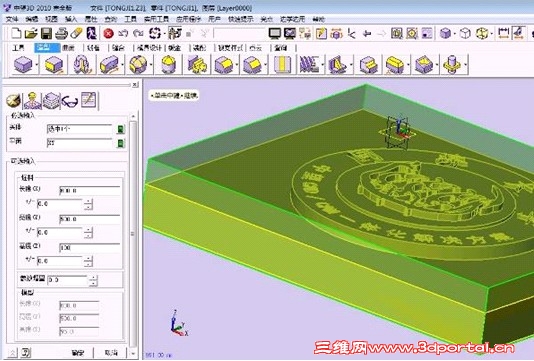The image size is (534, 361).
Task: Increase the 长度 (X) tolerance stepper
Action: pos(89,201)
